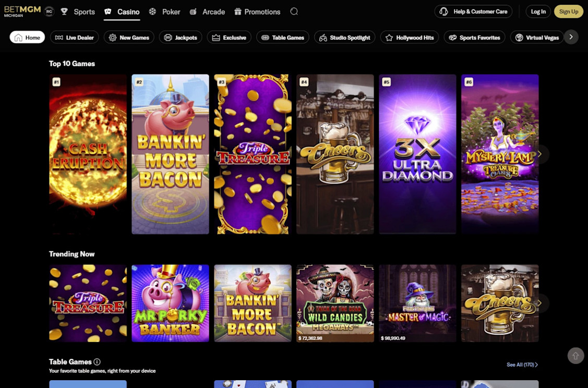The height and width of the screenshot is (388, 588).
Task: Open 3X Ultra Diamond game
Action: [x=417, y=154]
